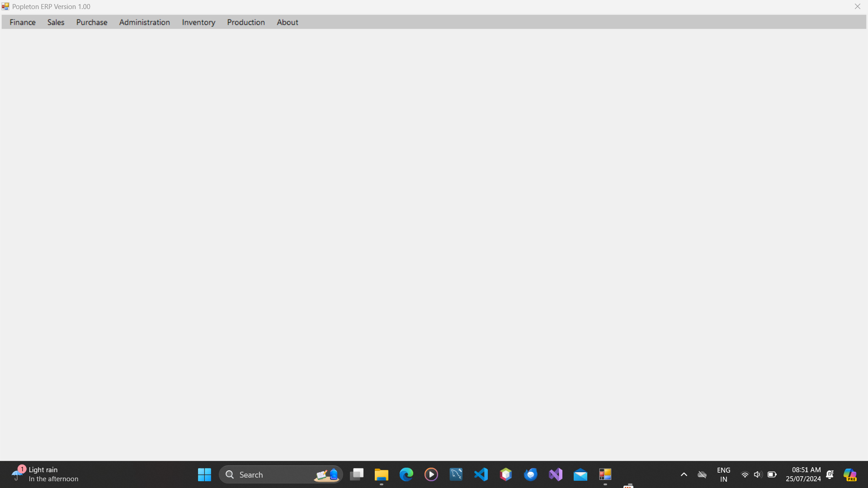Open the About menu

288,22
